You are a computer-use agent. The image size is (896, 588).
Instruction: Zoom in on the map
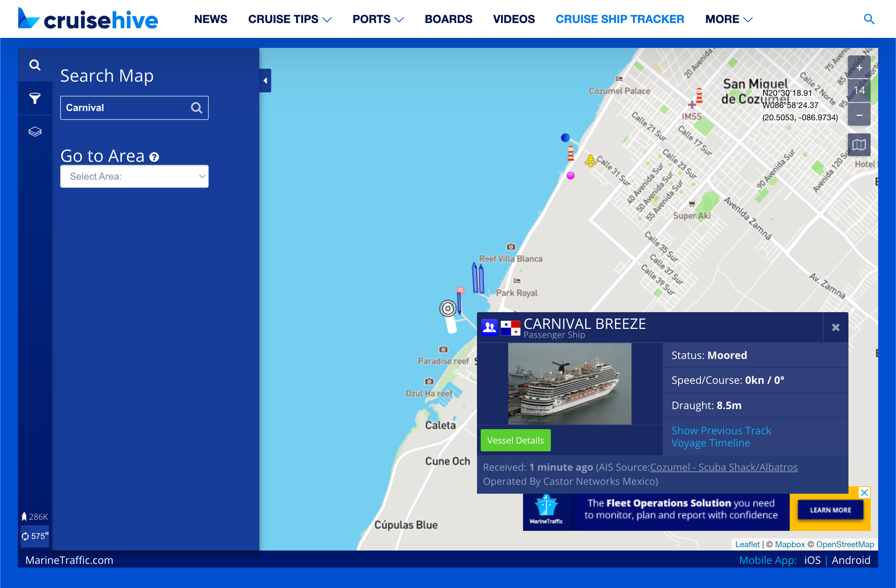(859, 68)
